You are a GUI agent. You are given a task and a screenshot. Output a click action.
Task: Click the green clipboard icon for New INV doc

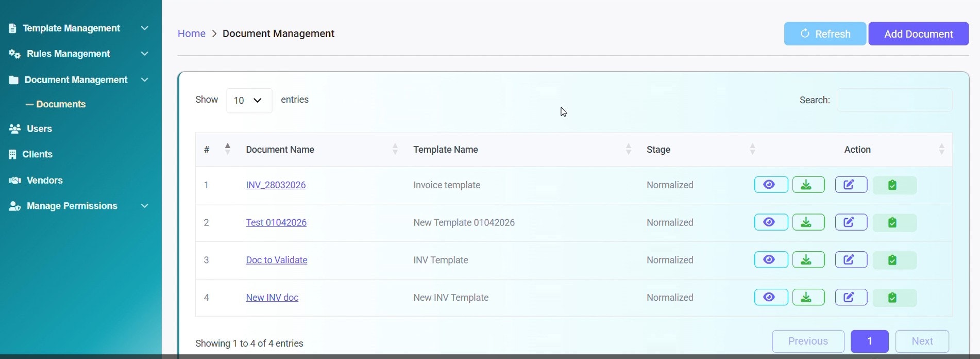(894, 298)
